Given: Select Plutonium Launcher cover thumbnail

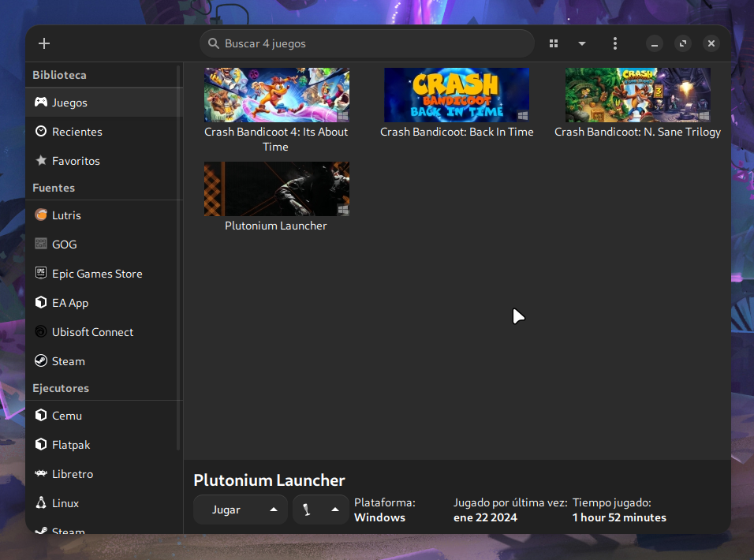Looking at the screenshot, I should tap(277, 189).
